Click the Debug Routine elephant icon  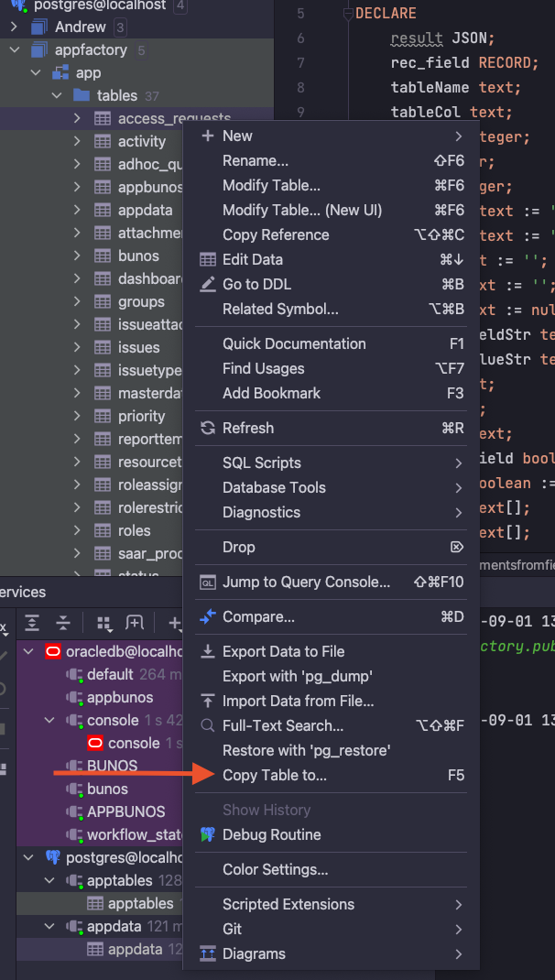tap(208, 834)
